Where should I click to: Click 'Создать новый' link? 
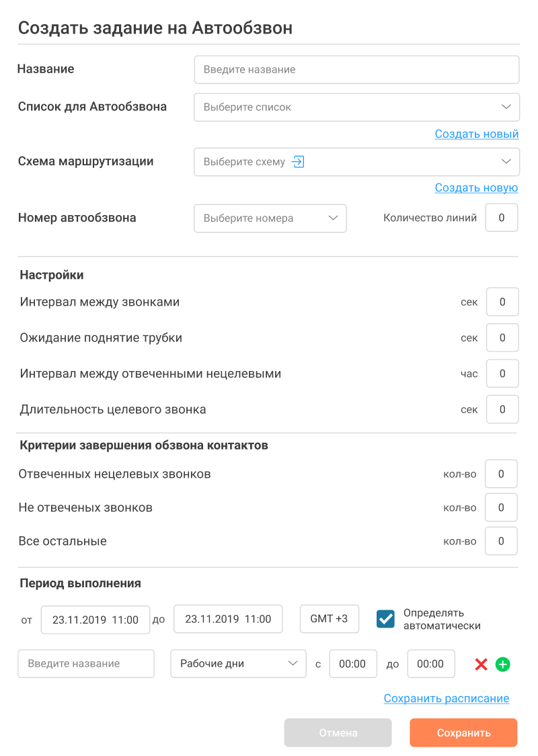(477, 134)
